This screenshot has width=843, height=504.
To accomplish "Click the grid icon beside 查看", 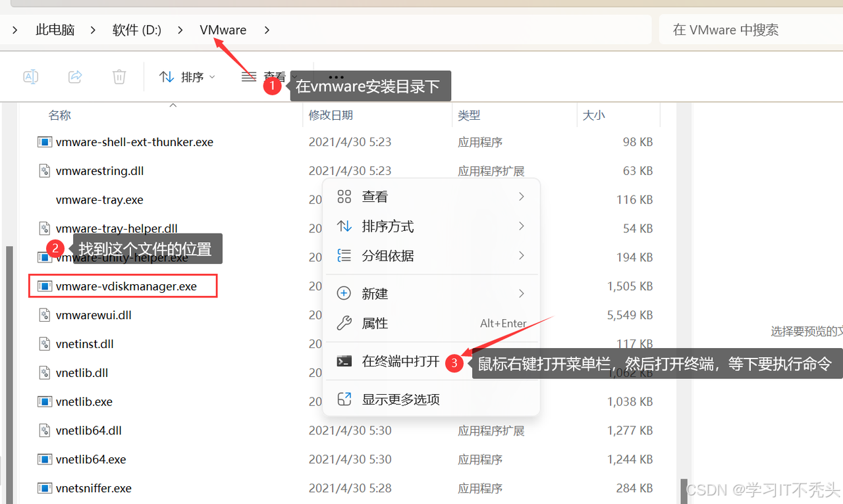I will pos(344,197).
